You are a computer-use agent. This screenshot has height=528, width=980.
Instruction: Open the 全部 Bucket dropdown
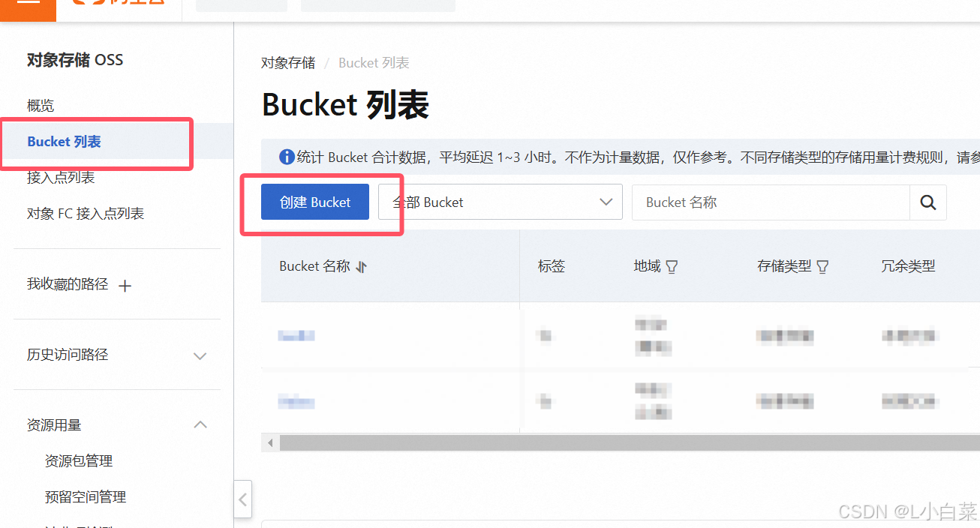[x=501, y=202]
